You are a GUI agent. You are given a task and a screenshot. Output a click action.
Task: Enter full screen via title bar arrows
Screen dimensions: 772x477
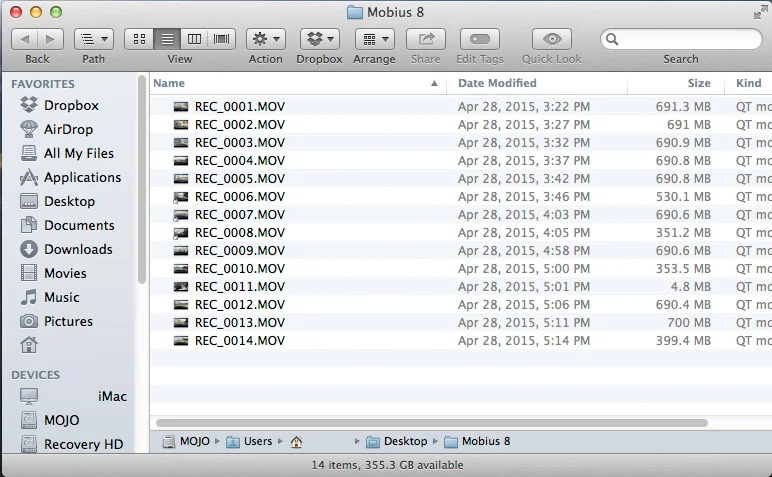(x=760, y=12)
